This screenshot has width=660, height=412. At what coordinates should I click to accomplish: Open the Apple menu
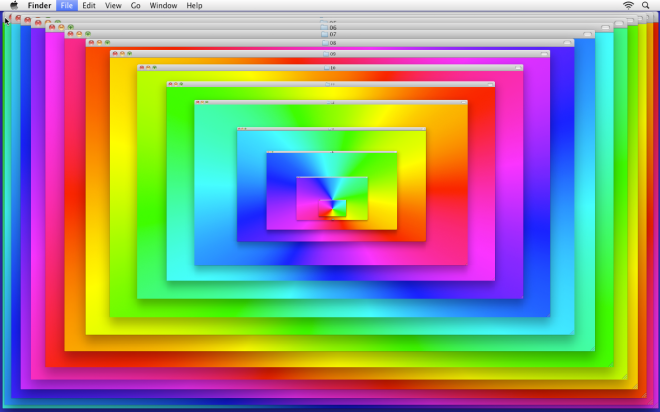(x=14, y=6)
